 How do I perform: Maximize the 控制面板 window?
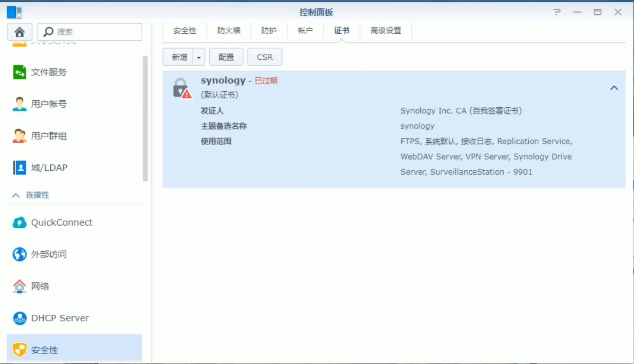[598, 12]
